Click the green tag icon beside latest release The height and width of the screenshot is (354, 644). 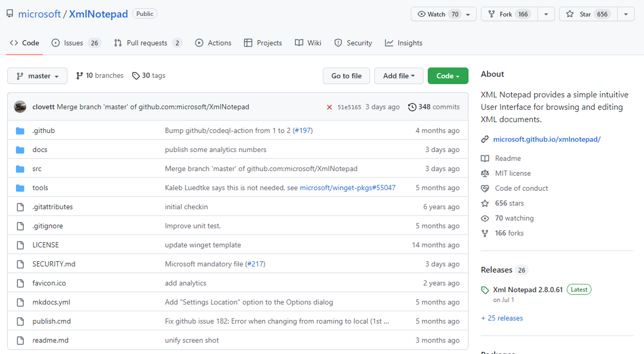tap(485, 290)
